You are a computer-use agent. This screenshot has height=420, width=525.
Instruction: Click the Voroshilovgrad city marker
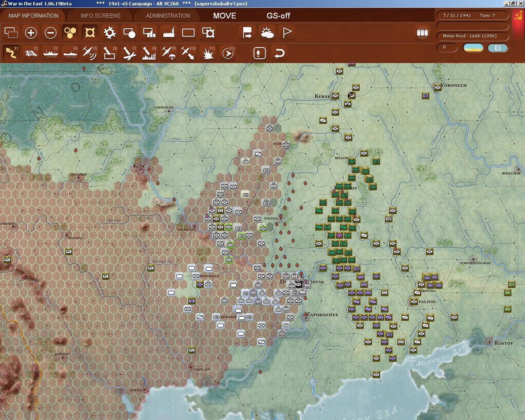tap(474, 259)
